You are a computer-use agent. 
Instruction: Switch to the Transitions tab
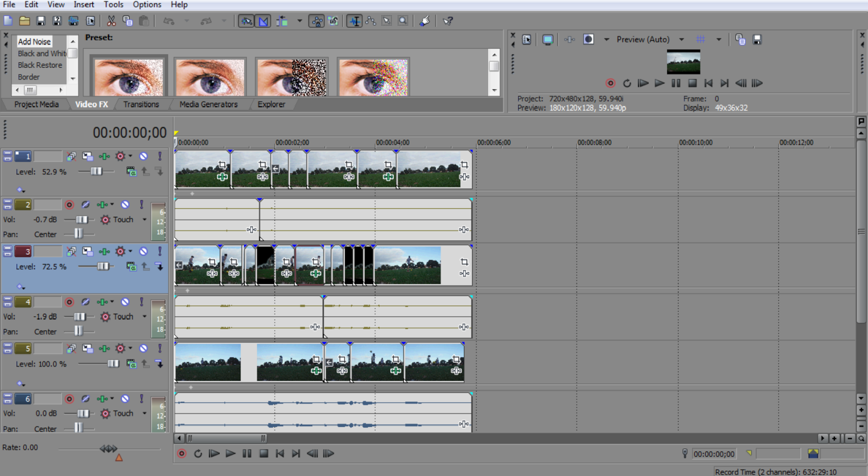tap(141, 104)
